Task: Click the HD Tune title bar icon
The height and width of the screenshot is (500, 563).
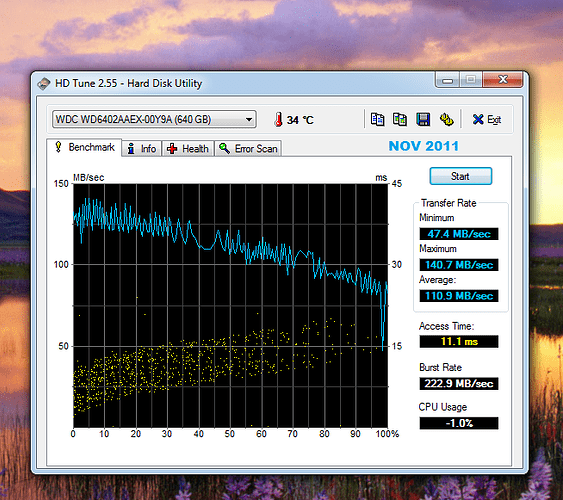Action: (44, 84)
